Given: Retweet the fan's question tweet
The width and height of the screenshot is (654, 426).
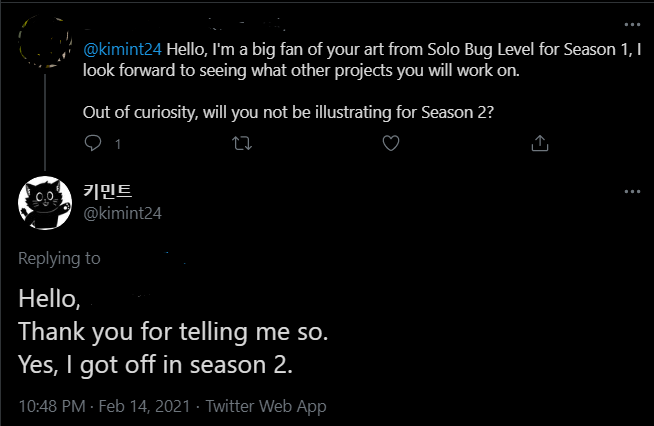Looking at the screenshot, I should pos(242,144).
